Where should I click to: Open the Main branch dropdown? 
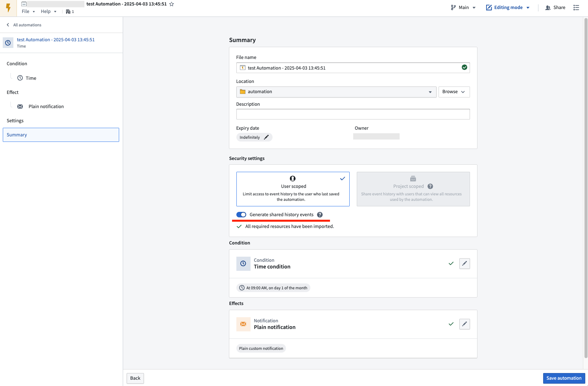pyautogui.click(x=463, y=7)
